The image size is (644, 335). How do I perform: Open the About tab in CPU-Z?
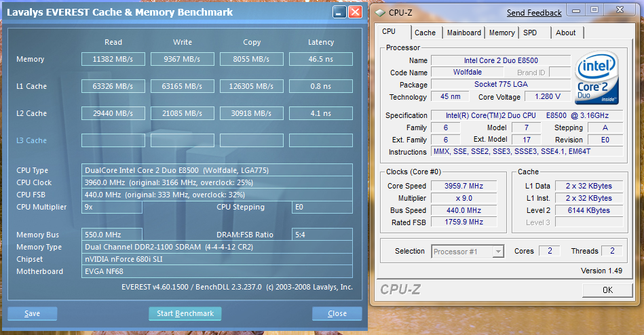point(567,33)
